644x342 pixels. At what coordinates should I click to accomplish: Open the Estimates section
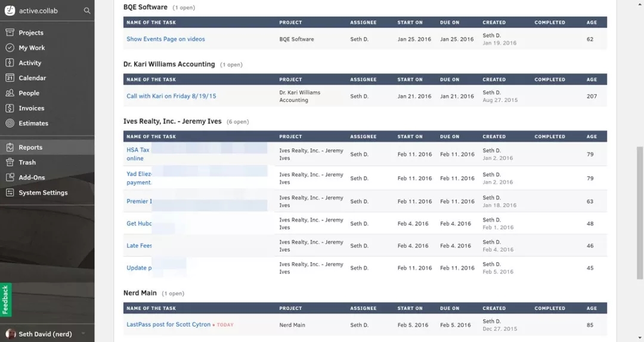[x=33, y=123]
